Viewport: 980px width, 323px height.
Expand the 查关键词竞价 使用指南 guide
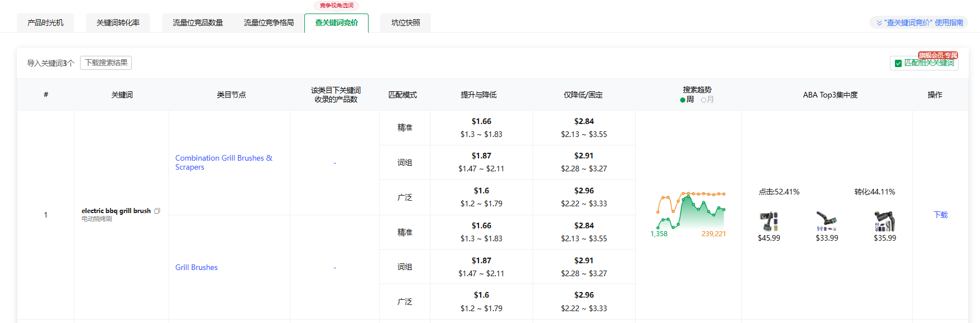(x=919, y=23)
